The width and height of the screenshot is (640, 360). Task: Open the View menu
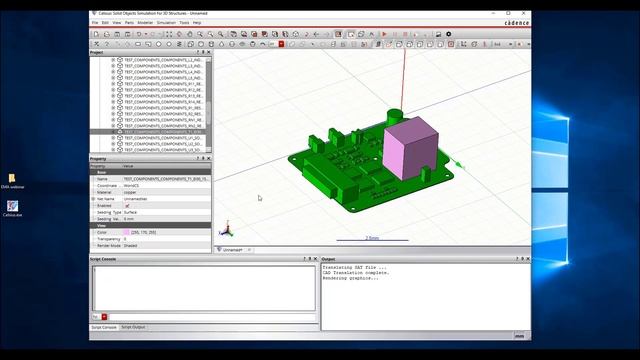(x=117, y=23)
